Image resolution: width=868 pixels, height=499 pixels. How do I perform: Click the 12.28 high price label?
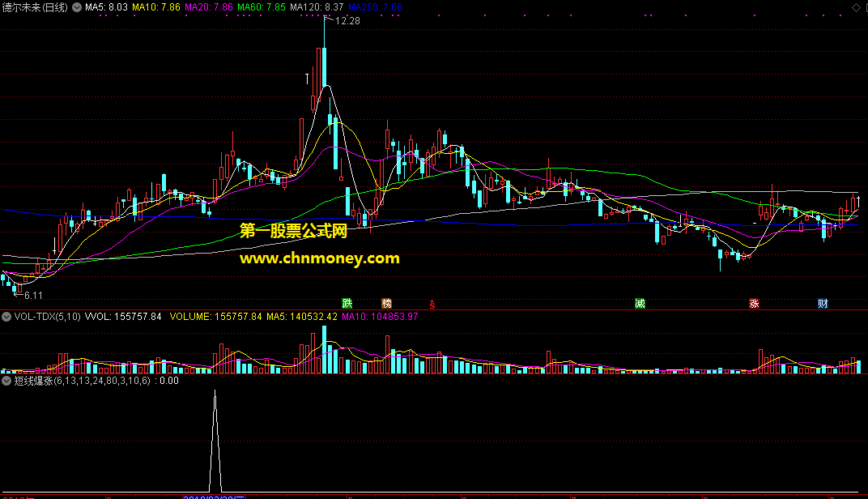pos(347,21)
